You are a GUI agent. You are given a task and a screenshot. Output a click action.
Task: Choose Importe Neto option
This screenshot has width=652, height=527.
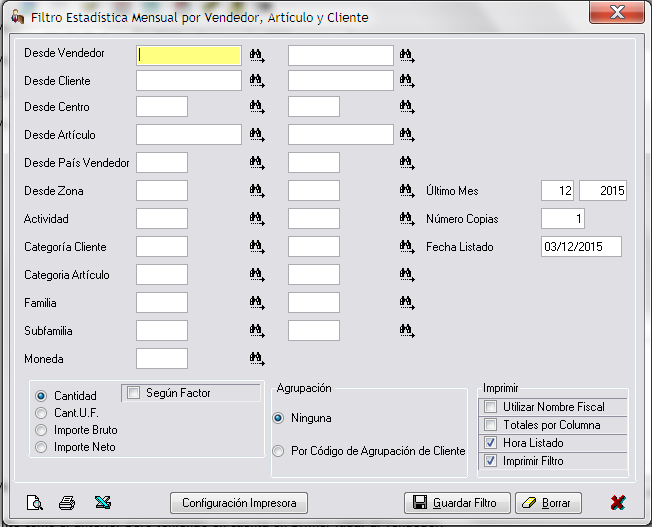coord(41,447)
